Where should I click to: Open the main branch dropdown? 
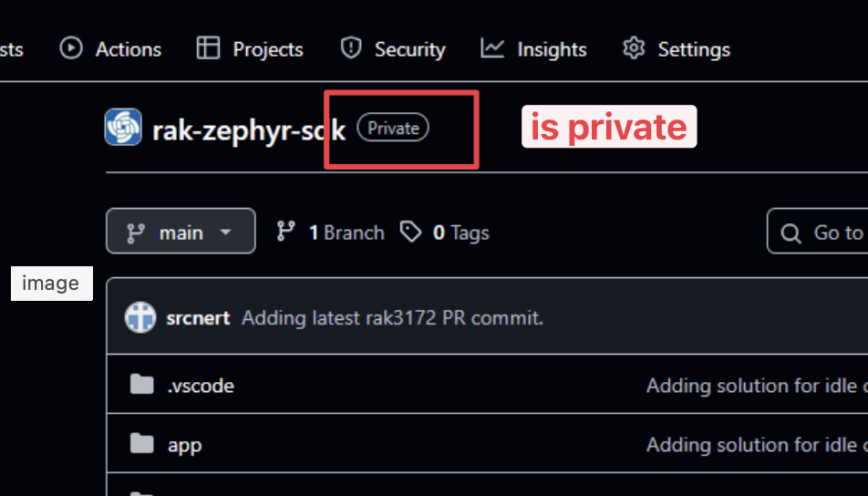point(181,232)
